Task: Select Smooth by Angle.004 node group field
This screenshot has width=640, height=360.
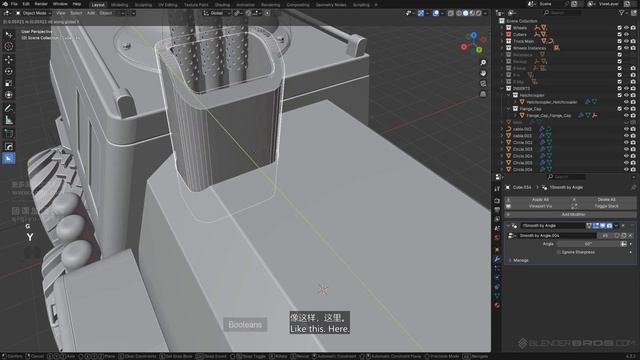Action: [x=556, y=236]
